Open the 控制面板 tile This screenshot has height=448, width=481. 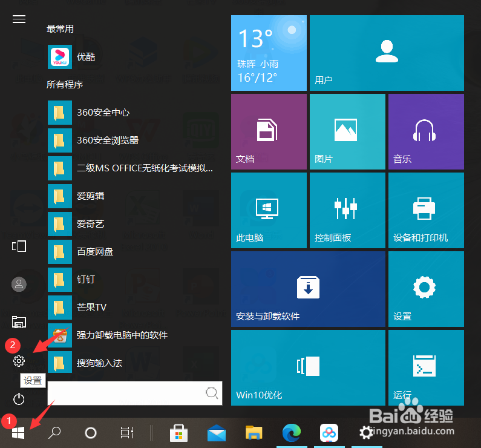click(x=347, y=210)
